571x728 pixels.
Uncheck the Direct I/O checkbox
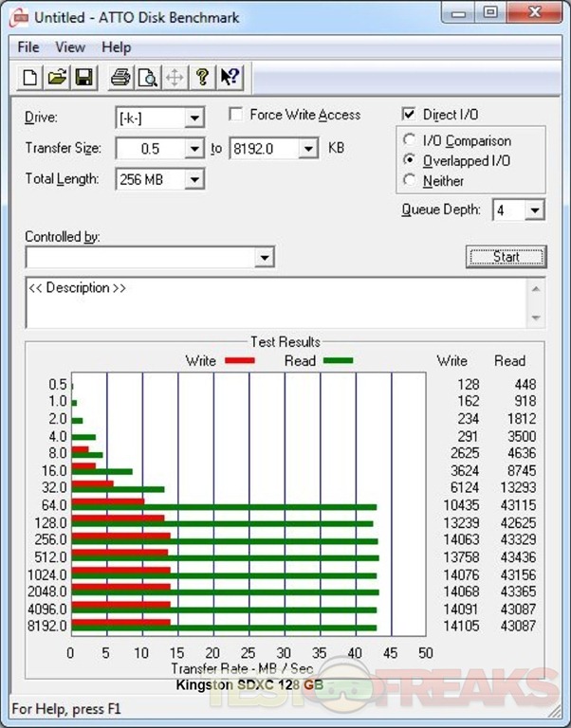pyautogui.click(x=409, y=115)
